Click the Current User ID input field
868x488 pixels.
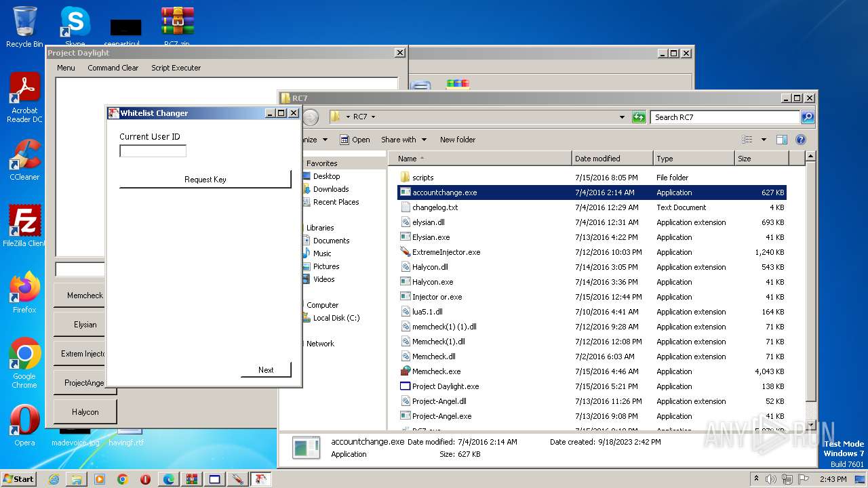[x=153, y=151]
